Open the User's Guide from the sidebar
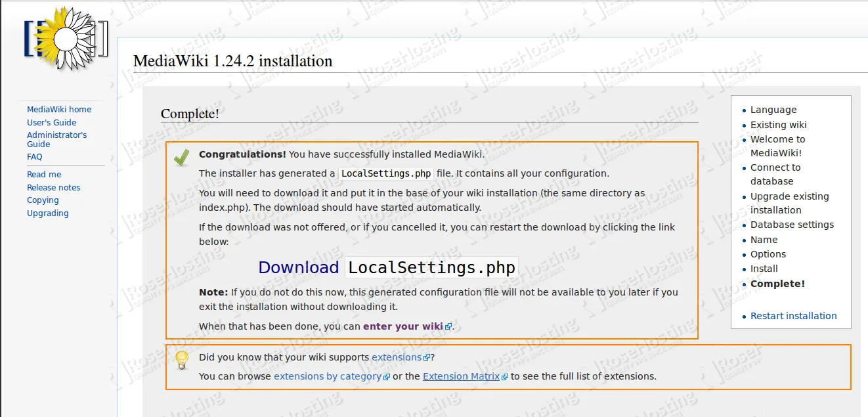The width and height of the screenshot is (868, 417). (x=51, y=122)
